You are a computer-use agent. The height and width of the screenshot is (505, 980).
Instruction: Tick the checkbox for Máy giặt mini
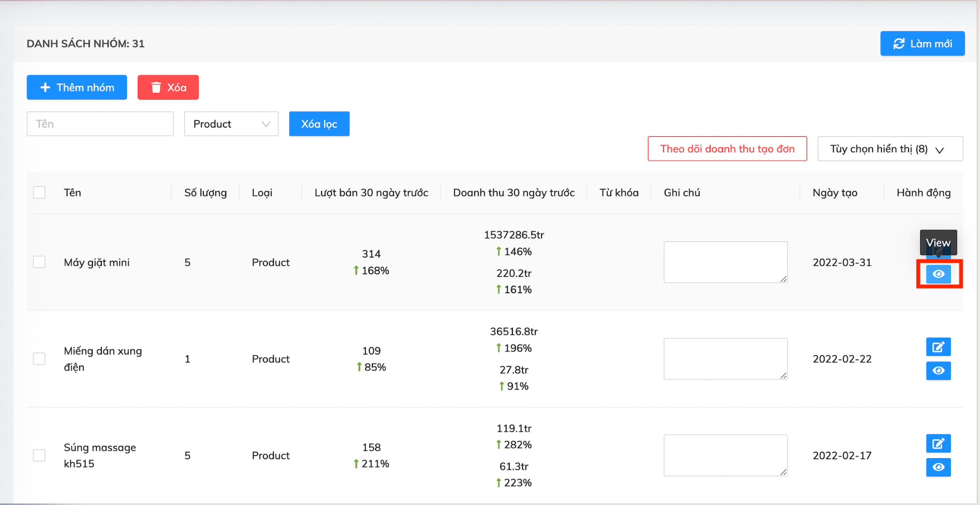39,262
